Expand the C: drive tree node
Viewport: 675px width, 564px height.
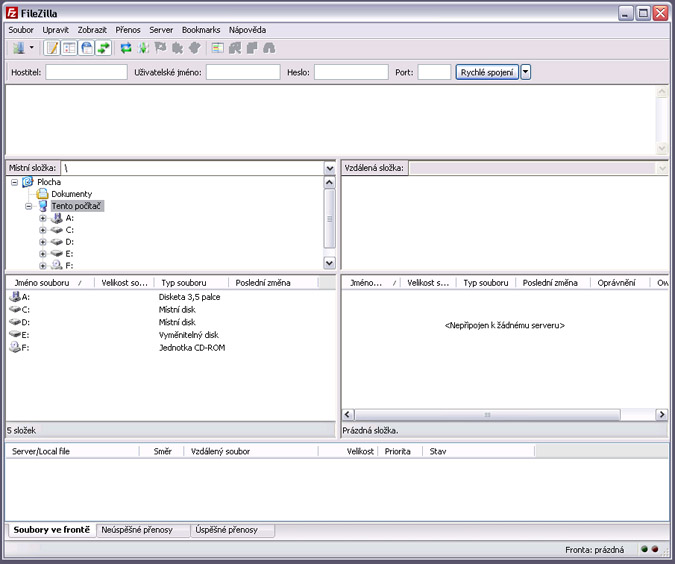coord(43,230)
